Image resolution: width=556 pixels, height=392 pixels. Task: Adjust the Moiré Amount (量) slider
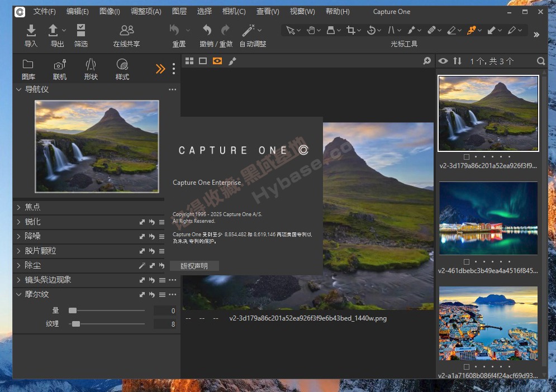coord(107,310)
